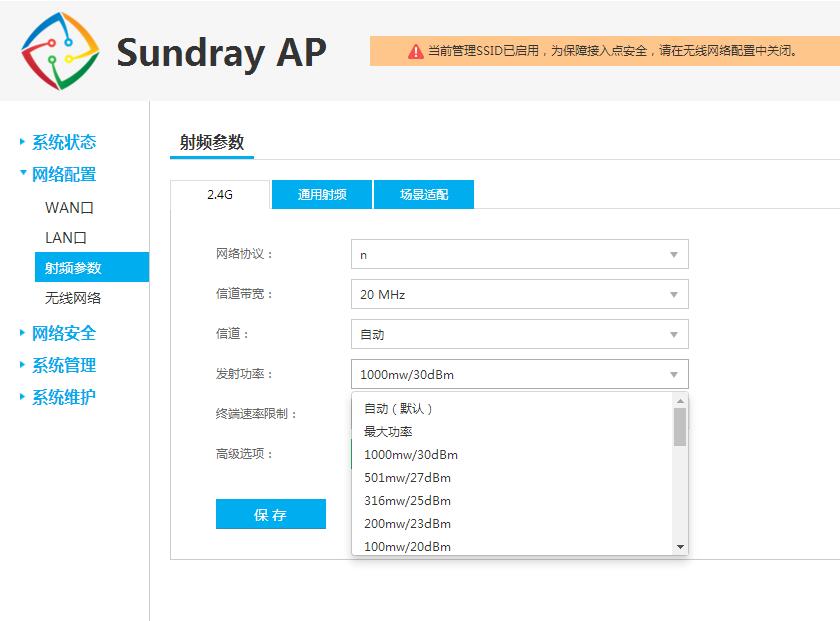The height and width of the screenshot is (621, 840).
Task: Open the 无线网络 settings page
Action: [73, 297]
